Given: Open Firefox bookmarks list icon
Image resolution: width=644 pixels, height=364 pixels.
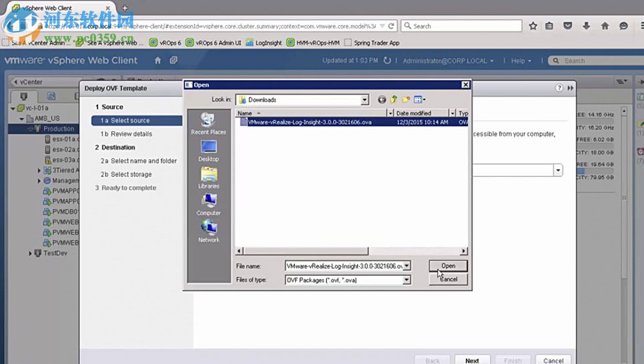Looking at the screenshot, I should point(549,26).
